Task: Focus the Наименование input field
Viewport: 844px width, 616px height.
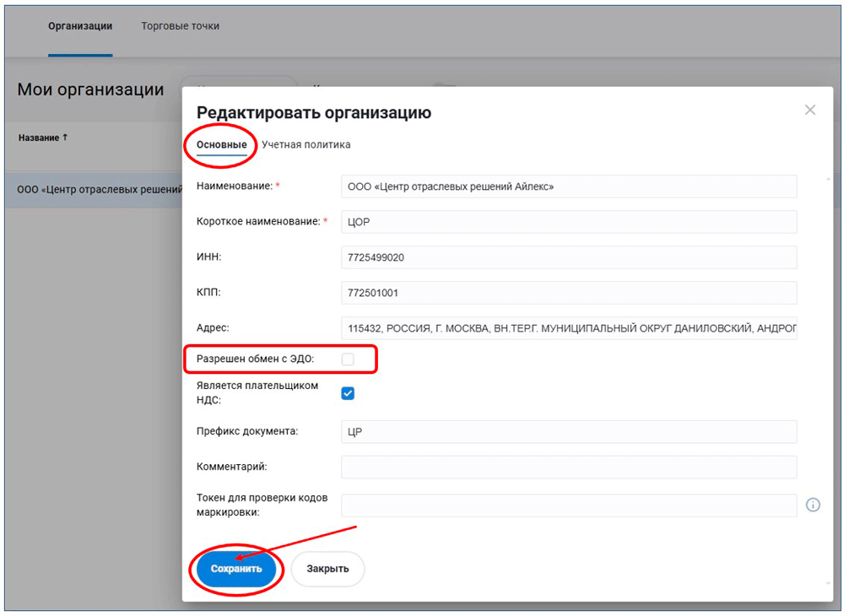Action: pyautogui.click(x=568, y=186)
